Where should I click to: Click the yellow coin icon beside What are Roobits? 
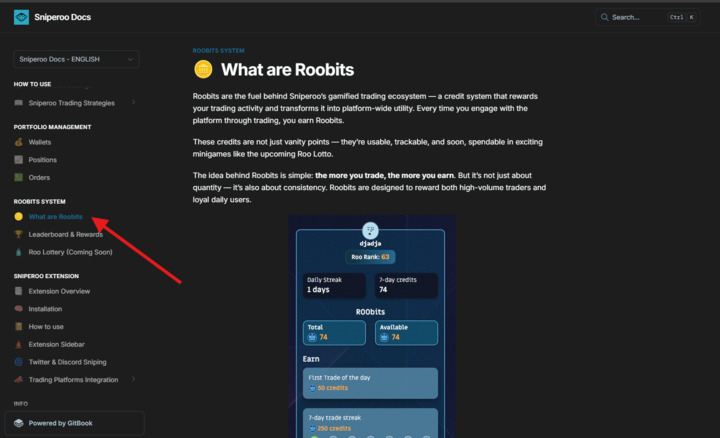pyautogui.click(x=18, y=217)
